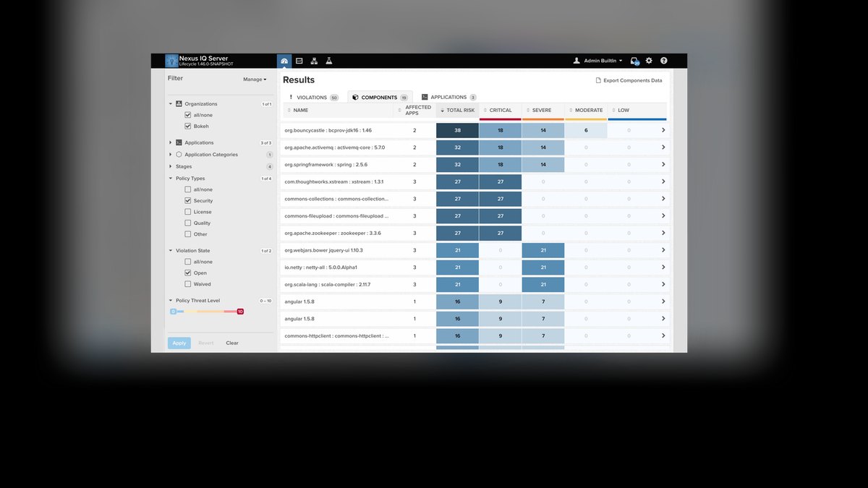Open row details arrow for commons-collections
Viewport: 868px width, 488px height.
(x=663, y=199)
